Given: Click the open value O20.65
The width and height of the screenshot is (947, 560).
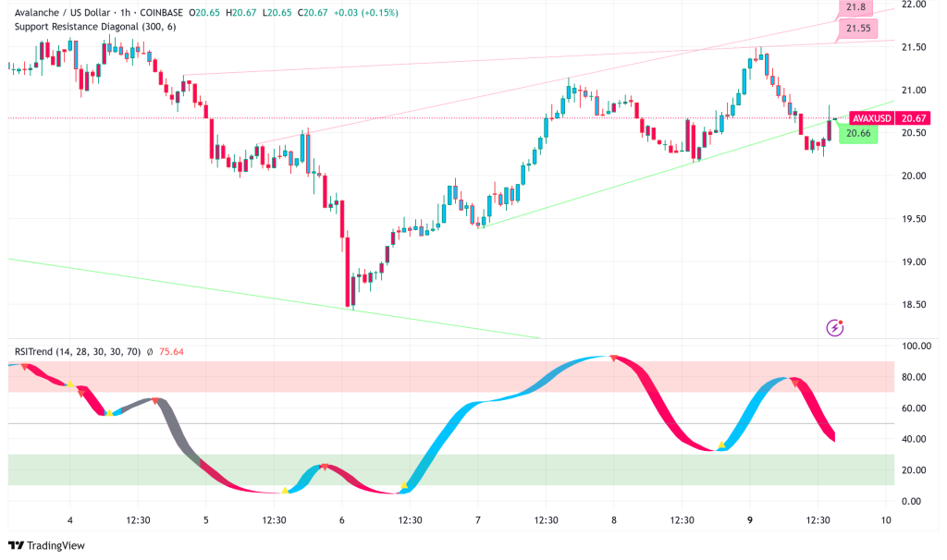Looking at the screenshot, I should (204, 13).
